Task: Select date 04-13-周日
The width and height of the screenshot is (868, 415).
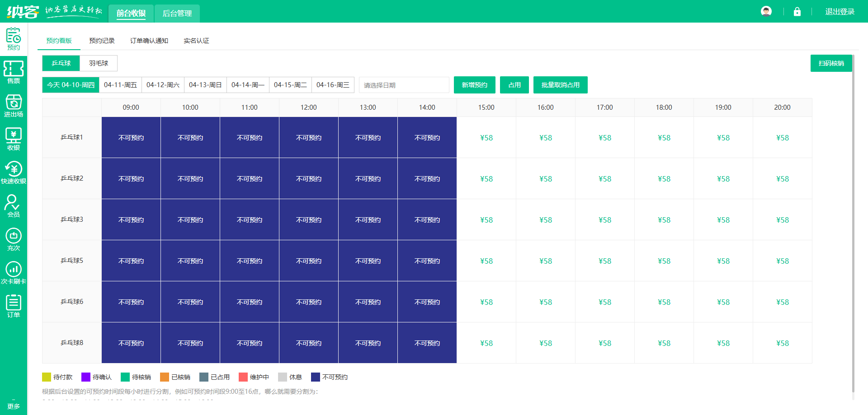Action: tap(206, 85)
